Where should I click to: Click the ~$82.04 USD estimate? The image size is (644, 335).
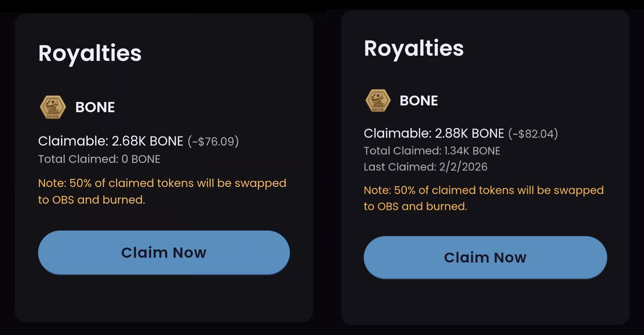tap(533, 134)
